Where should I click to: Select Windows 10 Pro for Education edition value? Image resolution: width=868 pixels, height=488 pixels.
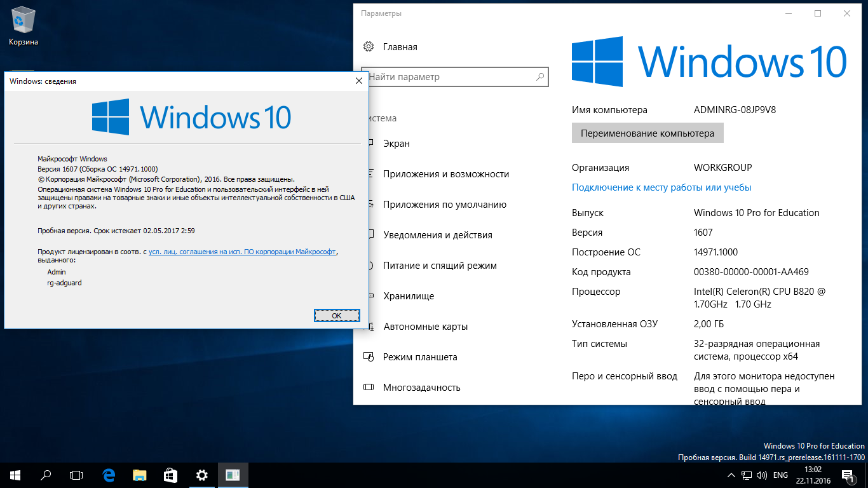pos(757,213)
